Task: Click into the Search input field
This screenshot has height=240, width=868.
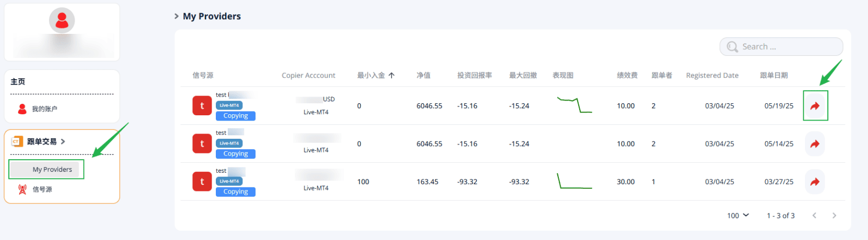Action: coord(787,47)
